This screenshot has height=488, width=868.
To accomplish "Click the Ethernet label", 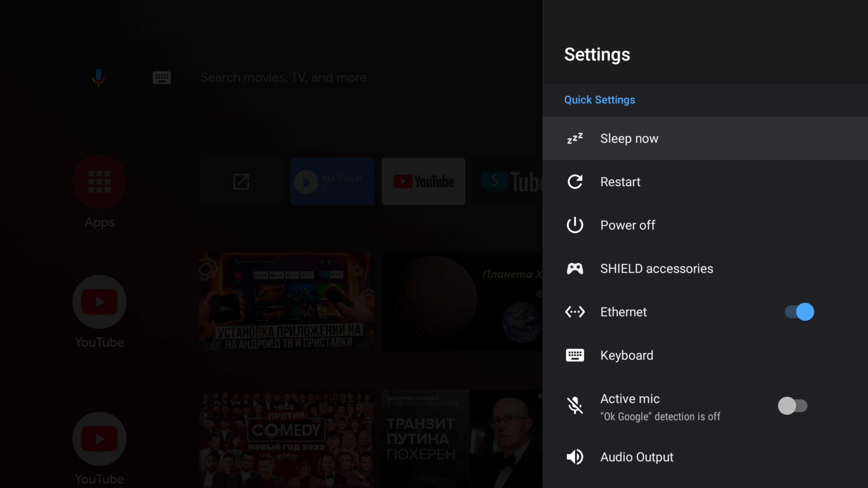I will pyautogui.click(x=623, y=312).
